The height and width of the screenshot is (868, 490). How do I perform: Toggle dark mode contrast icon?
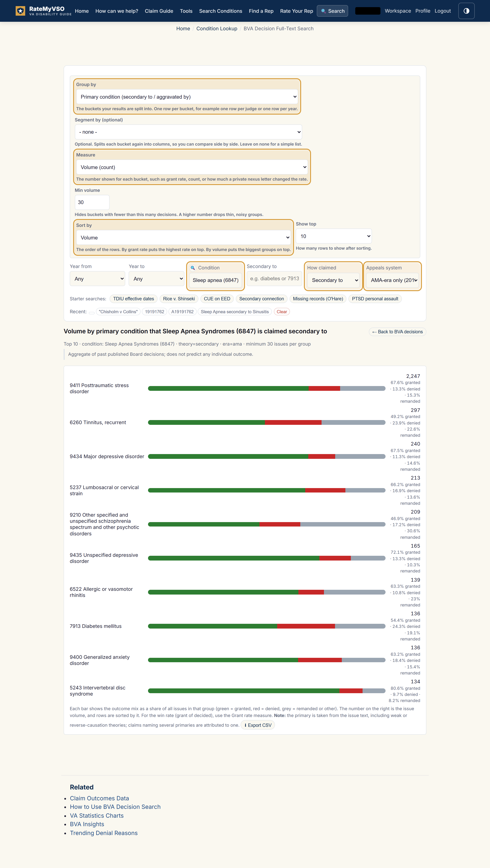click(466, 11)
